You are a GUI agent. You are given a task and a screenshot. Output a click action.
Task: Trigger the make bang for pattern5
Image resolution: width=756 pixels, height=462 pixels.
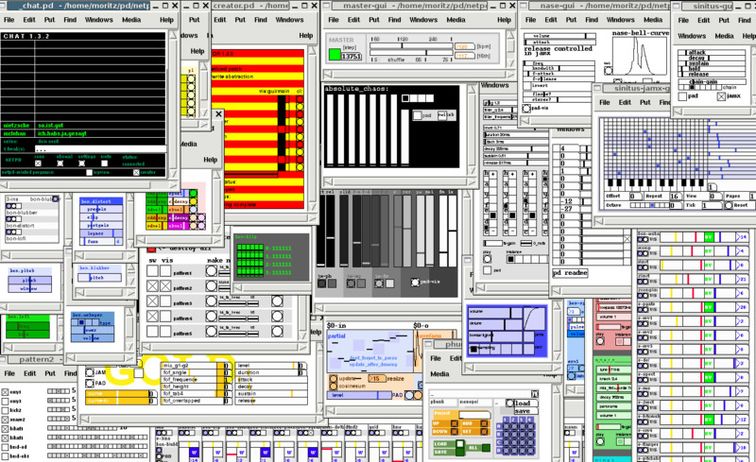[211, 331]
